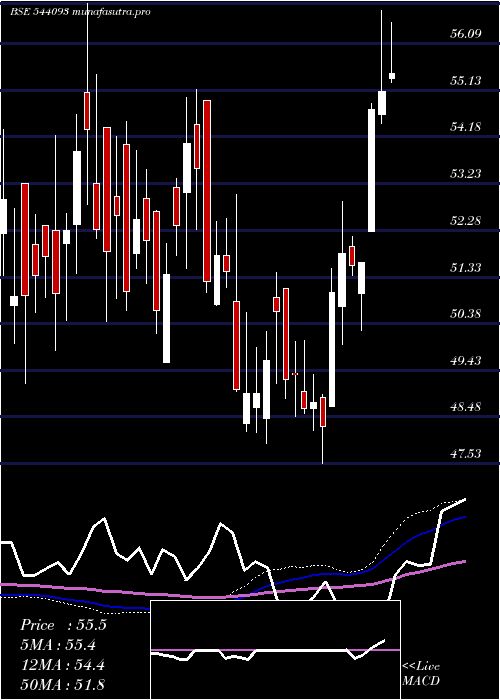Click the 48.48 price axis label
The width and height of the screenshot is (500, 700).
coord(466,407)
